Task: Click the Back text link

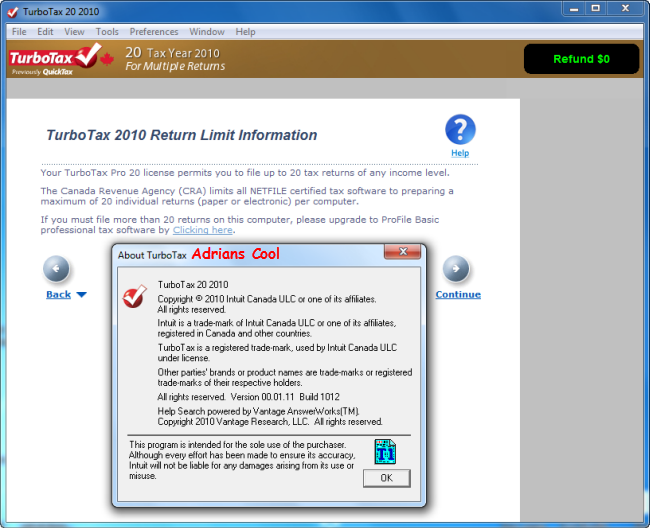Action: click(58, 294)
